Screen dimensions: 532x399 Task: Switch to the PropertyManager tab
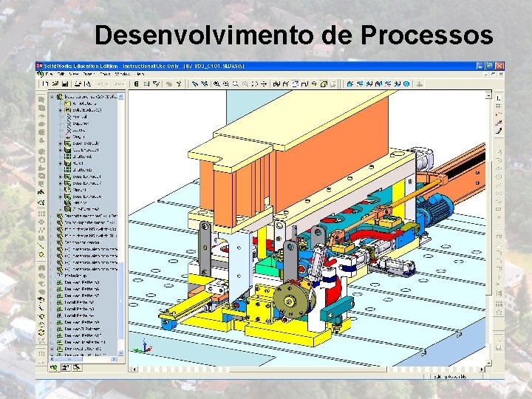tap(65, 368)
